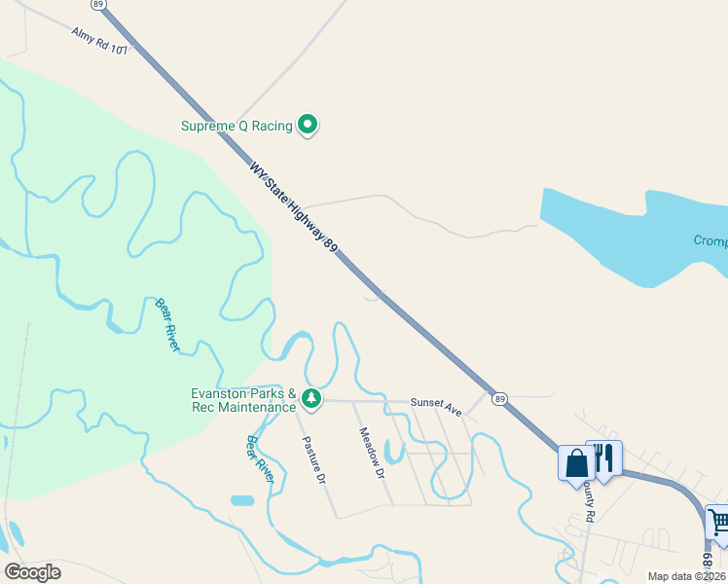Click the shopping cart grocery marker
Viewport: 728px width, 584px height.
pos(718,525)
